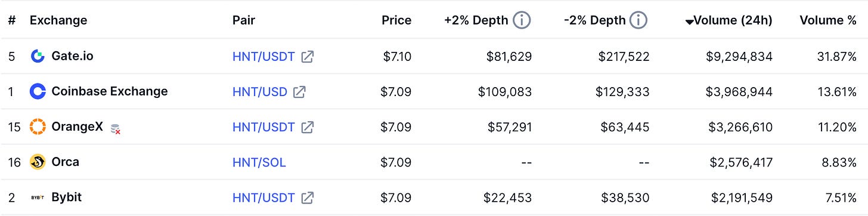Sort table by Volume % header
Screen dimensions: 868x216
(828, 20)
